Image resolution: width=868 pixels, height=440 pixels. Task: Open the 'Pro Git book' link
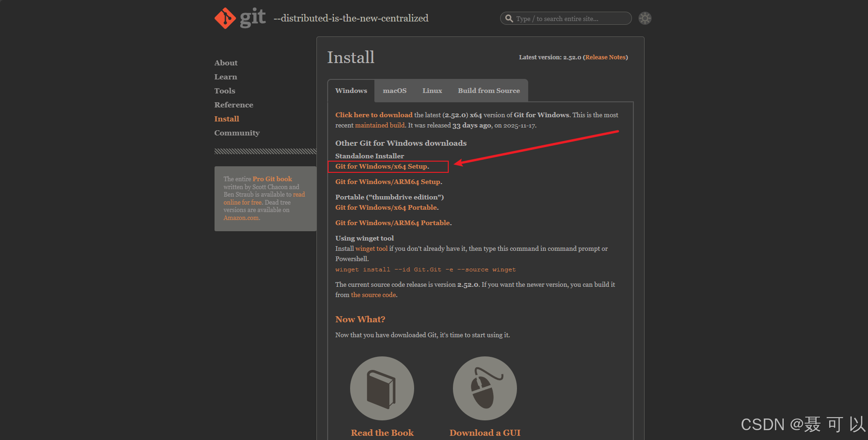[273, 179]
